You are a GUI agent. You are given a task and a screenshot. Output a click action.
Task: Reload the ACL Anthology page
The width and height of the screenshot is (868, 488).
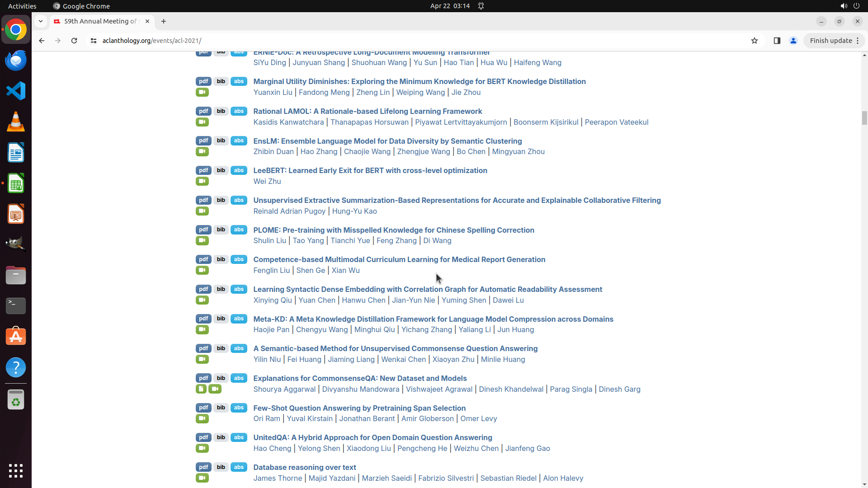click(x=74, y=41)
